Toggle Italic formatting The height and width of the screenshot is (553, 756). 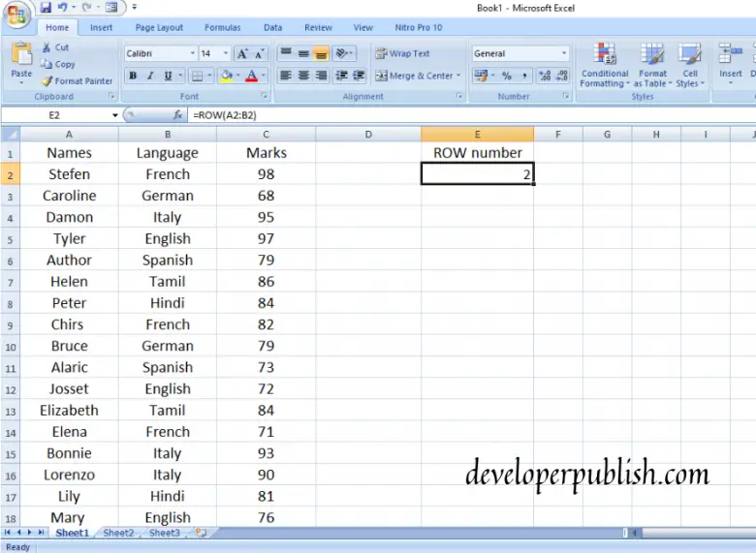point(150,76)
